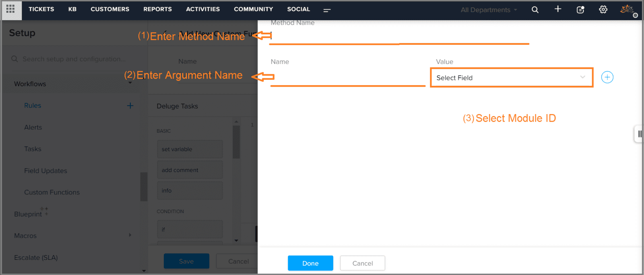644x275 pixels.
Task: Open the TICKETS tab
Action: point(41,9)
